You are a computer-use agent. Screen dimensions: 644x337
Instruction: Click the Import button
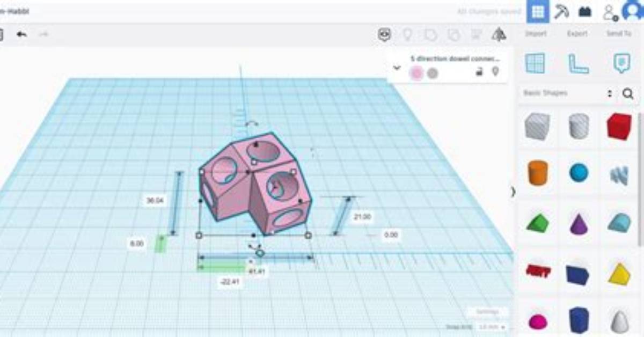[536, 34]
